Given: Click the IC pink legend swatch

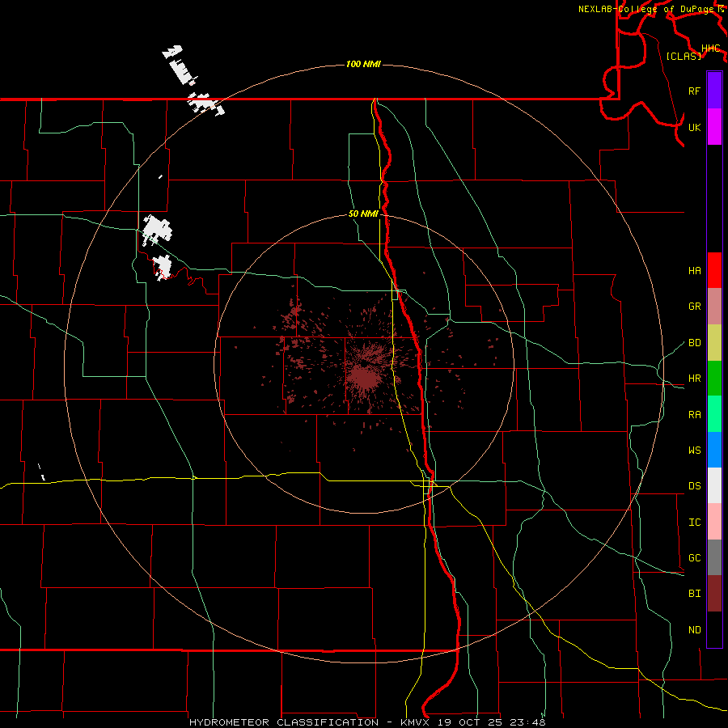Looking at the screenshot, I should click(x=714, y=522).
